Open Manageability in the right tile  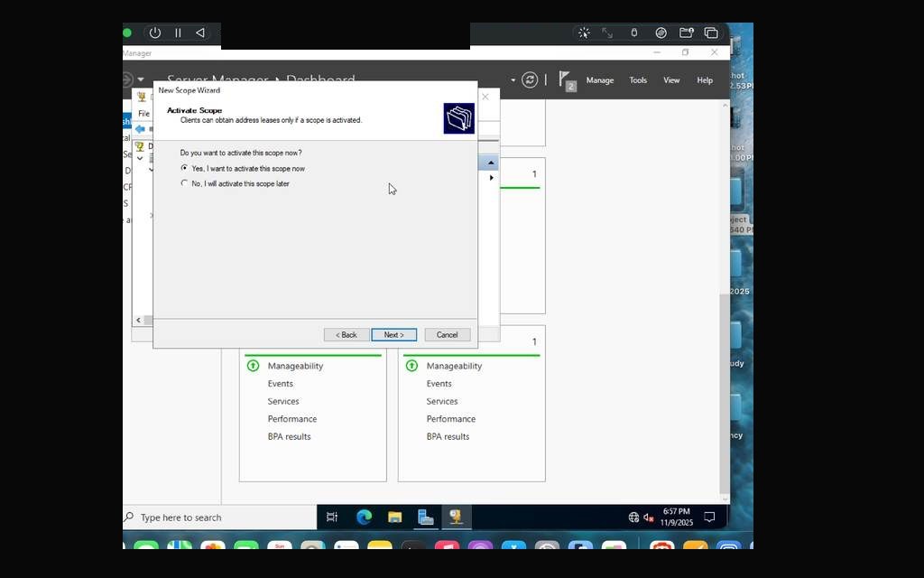[x=455, y=366]
